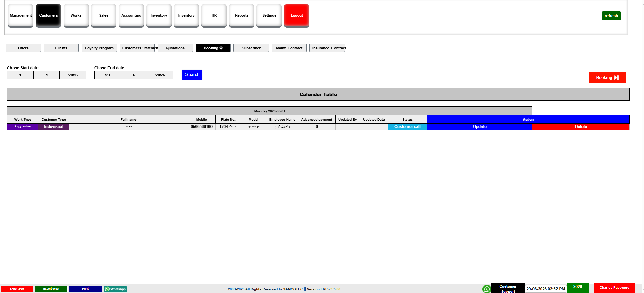This screenshot has height=293, width=644.
Task: Click the red Change Password button
Action: click(x=615, y=288)
